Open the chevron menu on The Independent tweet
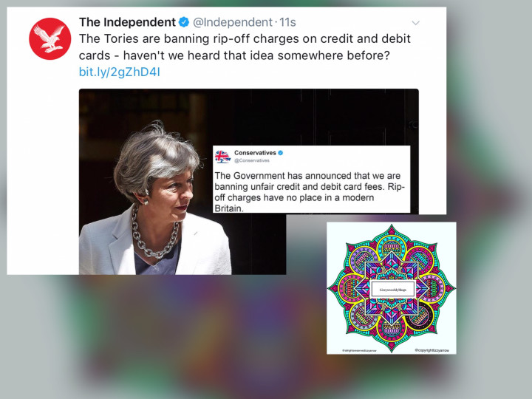Viewport: 532px width, 399px height. [x=415, y=23]
